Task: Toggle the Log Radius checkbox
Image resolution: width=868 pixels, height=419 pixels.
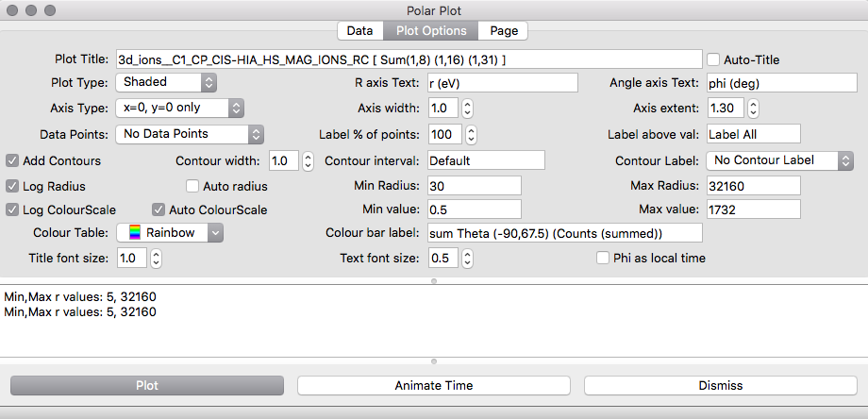Action: [x=13, y=186]
